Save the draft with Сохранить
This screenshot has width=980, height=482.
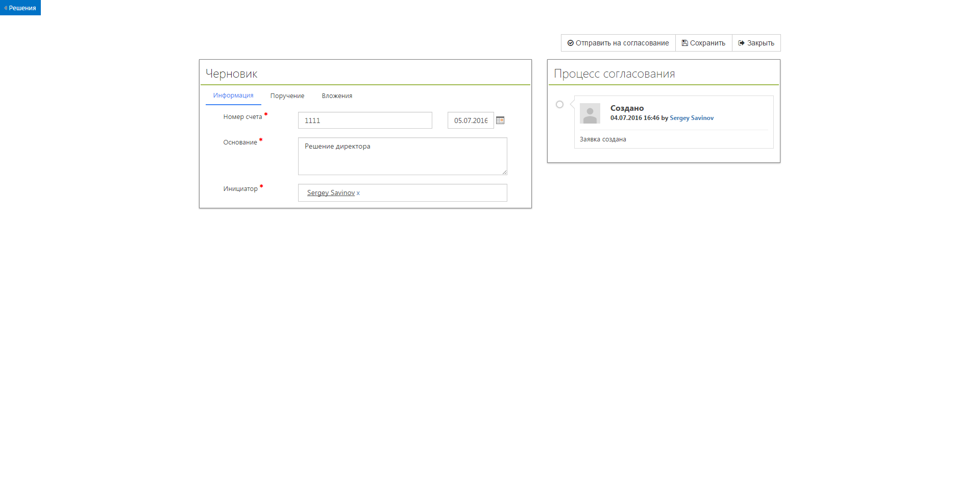(x=704, y=43)
